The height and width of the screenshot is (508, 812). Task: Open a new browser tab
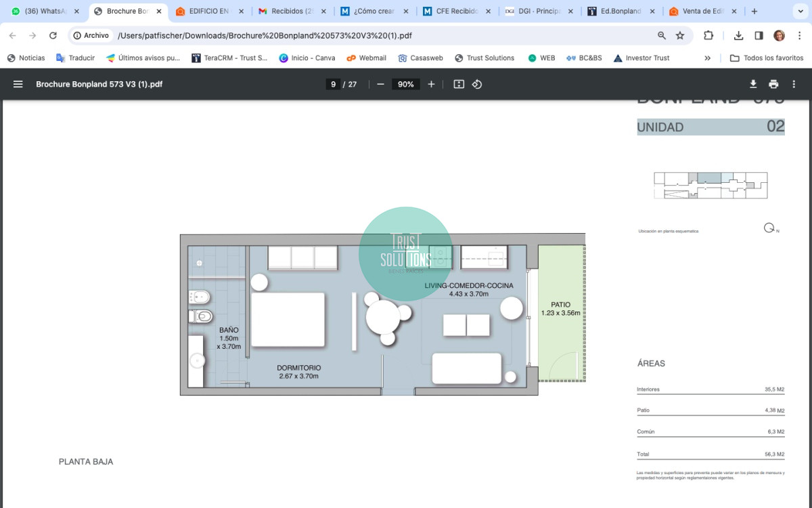(x=754, y=12)
